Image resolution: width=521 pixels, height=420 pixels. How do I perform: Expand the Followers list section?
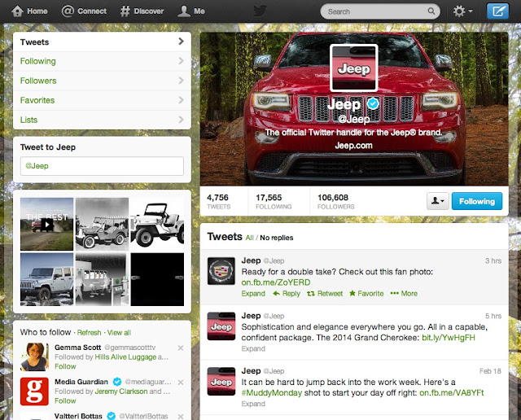tap(102, 81)
